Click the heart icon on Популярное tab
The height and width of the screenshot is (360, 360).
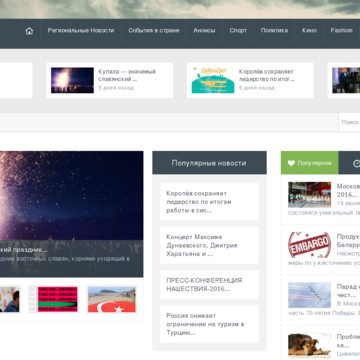click(x=291, y=163)
